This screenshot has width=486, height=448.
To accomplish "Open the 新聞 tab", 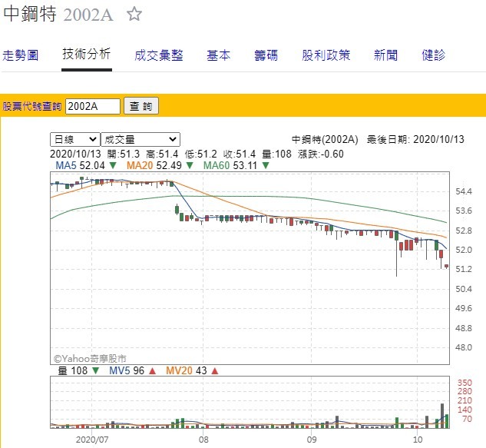I will tap(385, 55).
